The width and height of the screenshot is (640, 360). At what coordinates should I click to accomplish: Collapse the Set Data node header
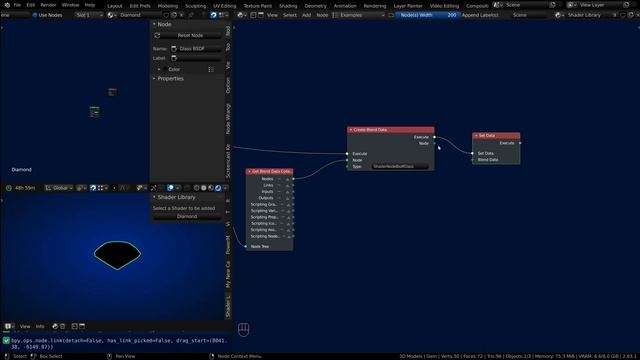476,136
